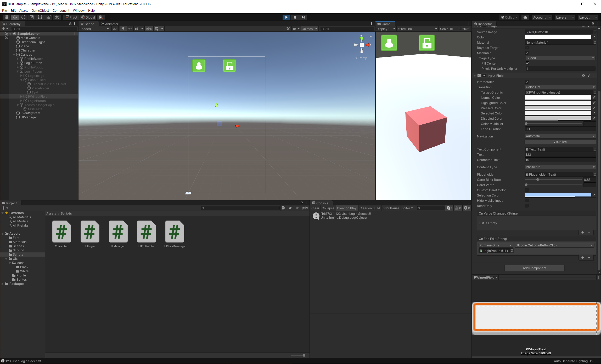The image size is (601, 364).
Task: Uncheck the Raycast Target checkbox
Action: 527,48
